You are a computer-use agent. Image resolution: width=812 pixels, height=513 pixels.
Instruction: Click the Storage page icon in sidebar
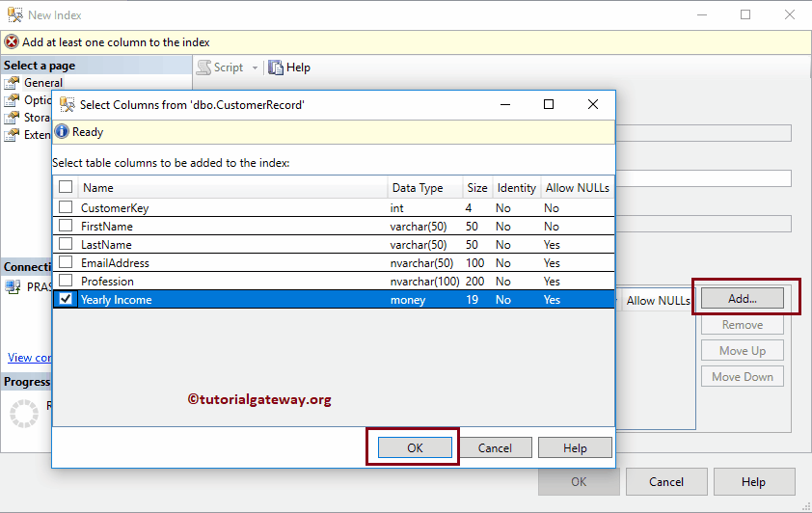point(12,118)
